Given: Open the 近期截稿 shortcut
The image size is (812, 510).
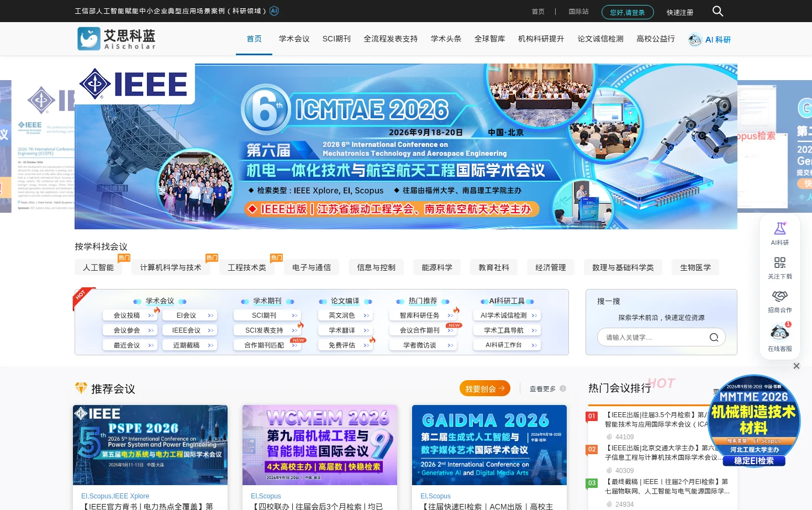Looking at the screenshot, I should pos(190,345).
